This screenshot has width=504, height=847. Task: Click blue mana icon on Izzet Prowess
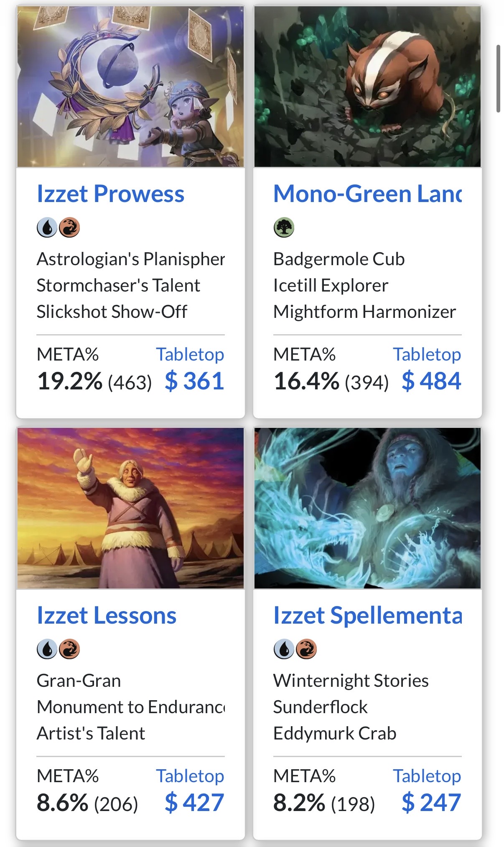pyautogui.click(x=47, y=228)
